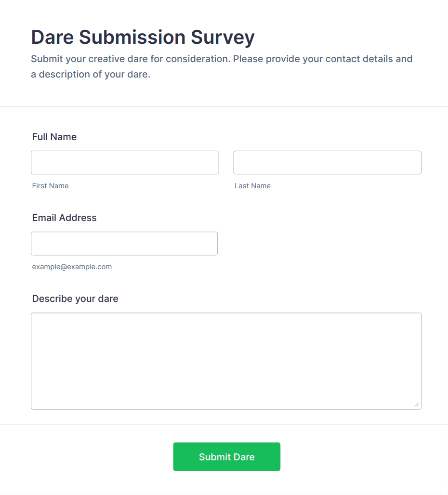
Task: Click the Last Name sublabel text
Action: 252,186
